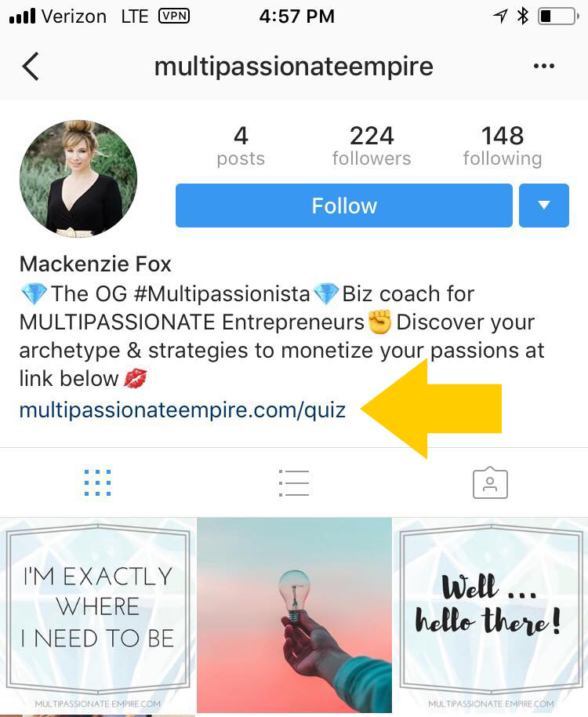Tap the VPN status indicator
588x717 pixels.
point(174,16)
